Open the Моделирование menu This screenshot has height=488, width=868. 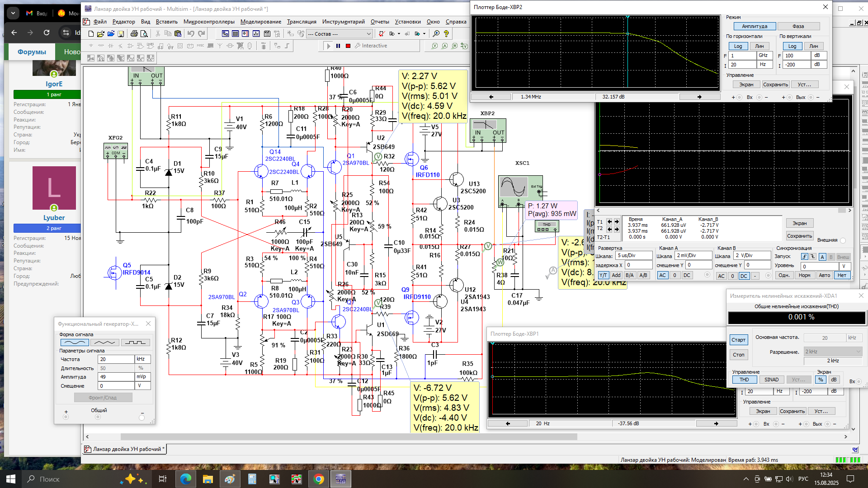coord(260,22)
